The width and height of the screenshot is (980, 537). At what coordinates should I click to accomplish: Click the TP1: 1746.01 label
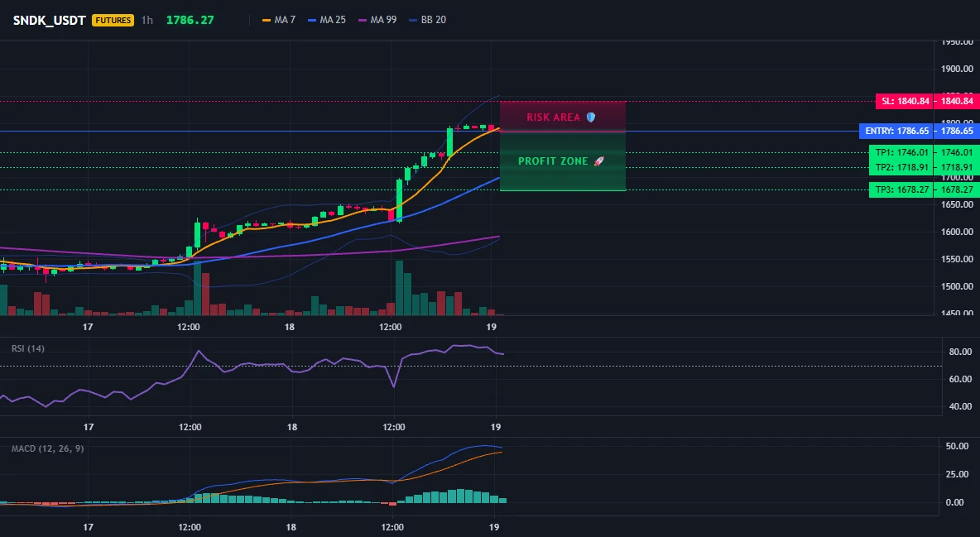coord(901,152)
